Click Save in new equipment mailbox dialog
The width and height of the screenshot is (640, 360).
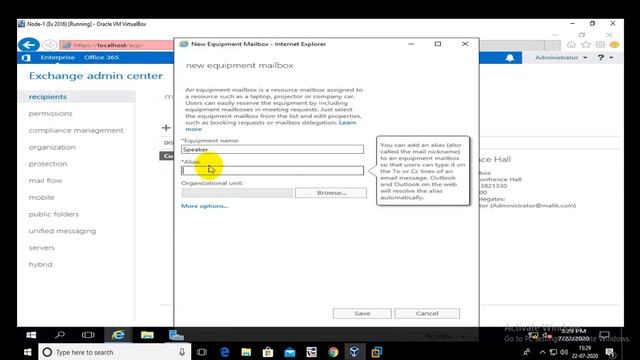[x=362, y=313]
